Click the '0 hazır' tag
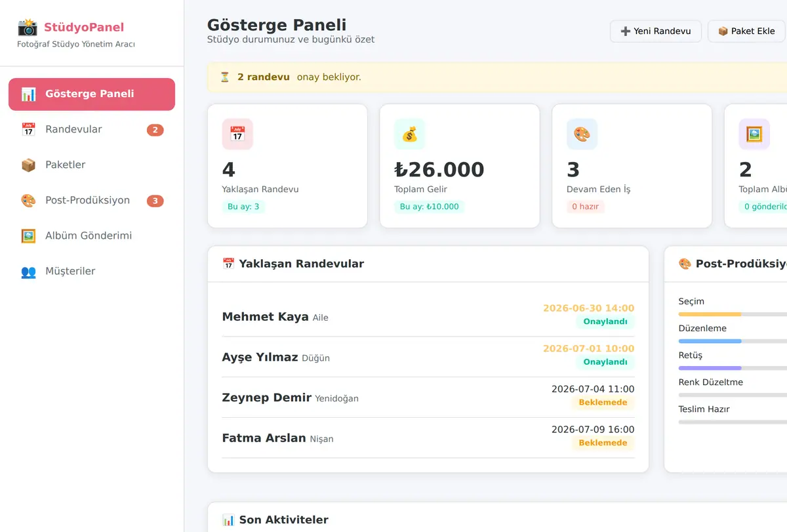Viewport: 787px width, 532px height. 586,207
